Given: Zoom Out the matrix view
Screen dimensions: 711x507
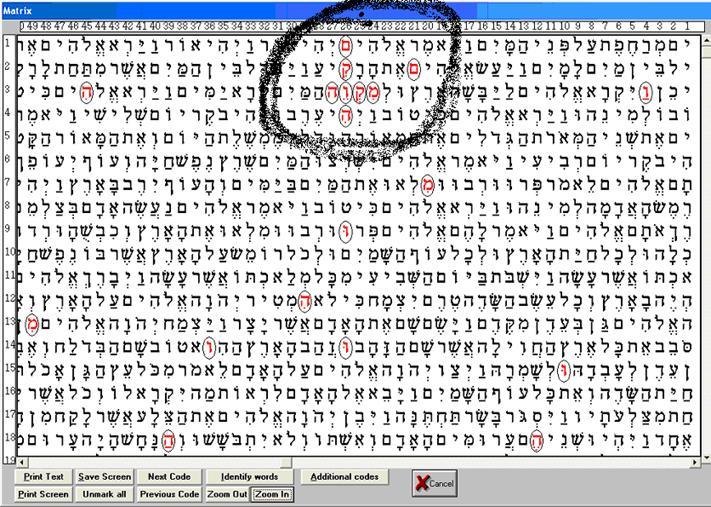Looking at the screenshot, I should coord(226,494).
